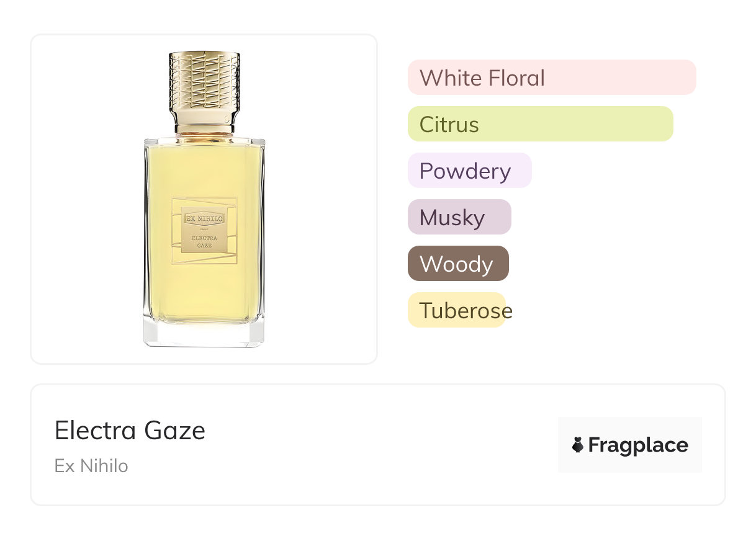Select the White Floral accord bar

pos(551,78)
